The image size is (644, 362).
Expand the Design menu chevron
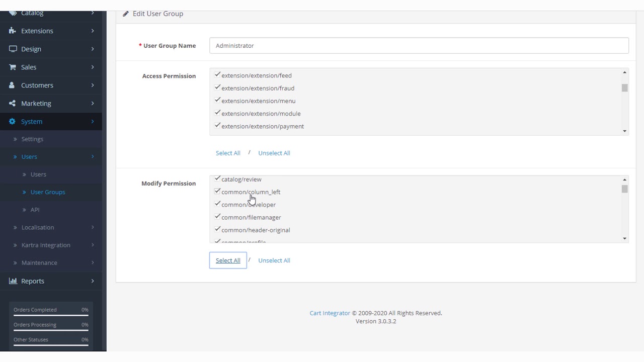(x=93, y=49)
